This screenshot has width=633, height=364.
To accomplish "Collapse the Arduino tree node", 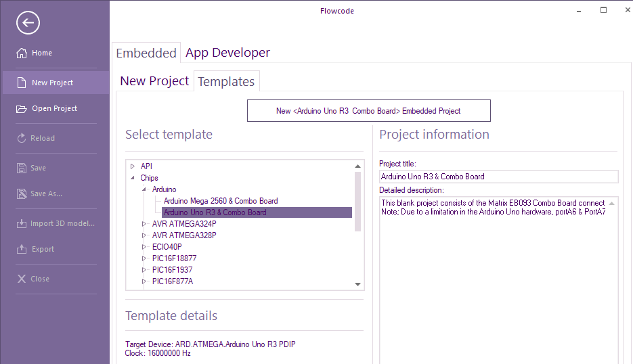I will click(144, 189).
